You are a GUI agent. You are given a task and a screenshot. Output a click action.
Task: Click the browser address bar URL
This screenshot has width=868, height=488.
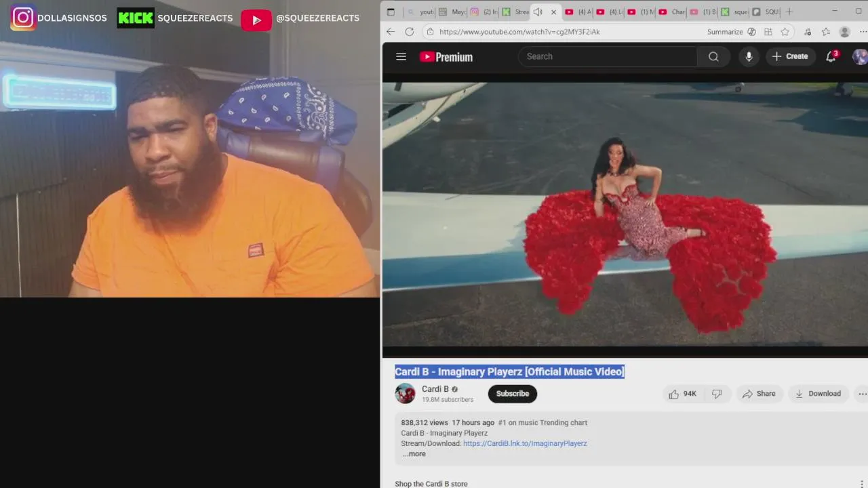pyautogui.click(x=519, y=32)
